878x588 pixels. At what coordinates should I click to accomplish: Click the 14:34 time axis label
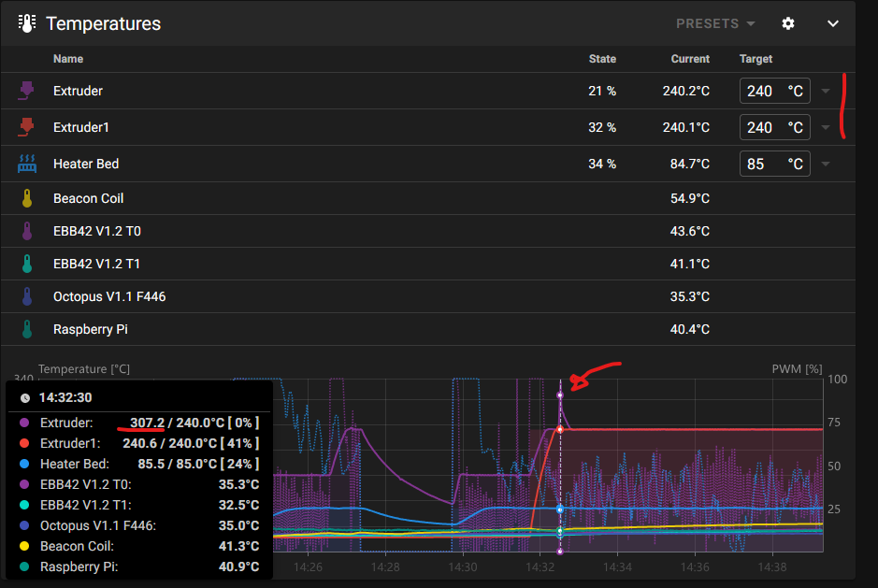(x=618, y=566)
